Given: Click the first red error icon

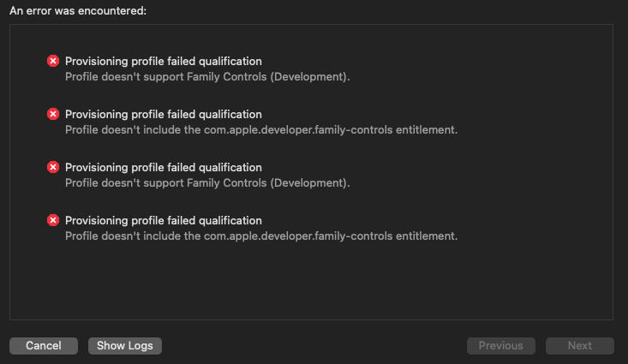Looking at the screenshot, I should [x=53, y=61].
